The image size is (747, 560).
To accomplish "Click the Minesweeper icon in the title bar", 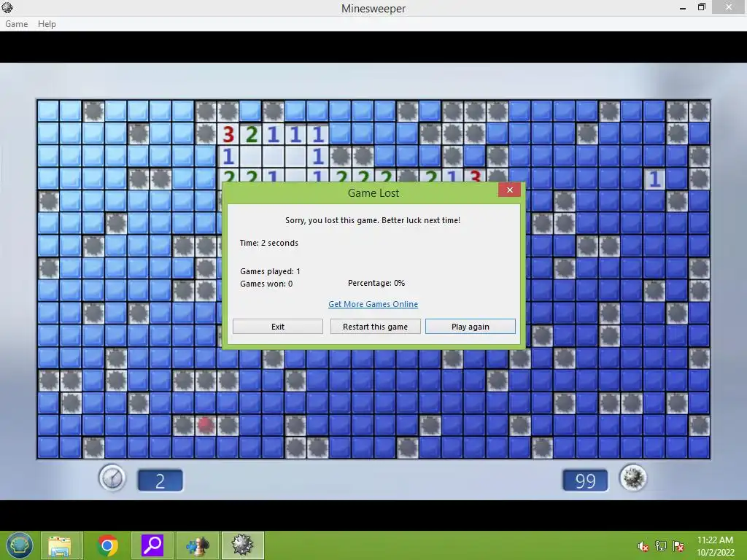I will pos(7,7).
